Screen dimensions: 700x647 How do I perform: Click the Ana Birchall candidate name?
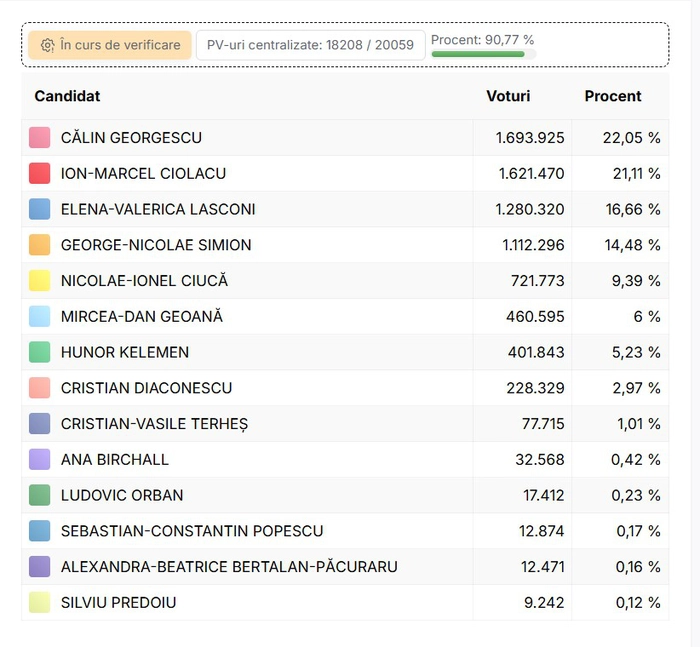tap(115, 460)
